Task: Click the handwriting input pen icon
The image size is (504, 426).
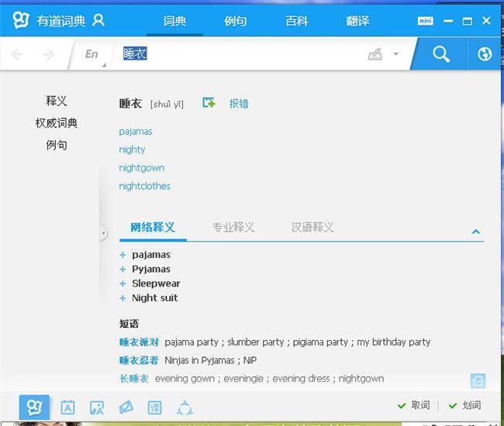Action: [375, 54]
